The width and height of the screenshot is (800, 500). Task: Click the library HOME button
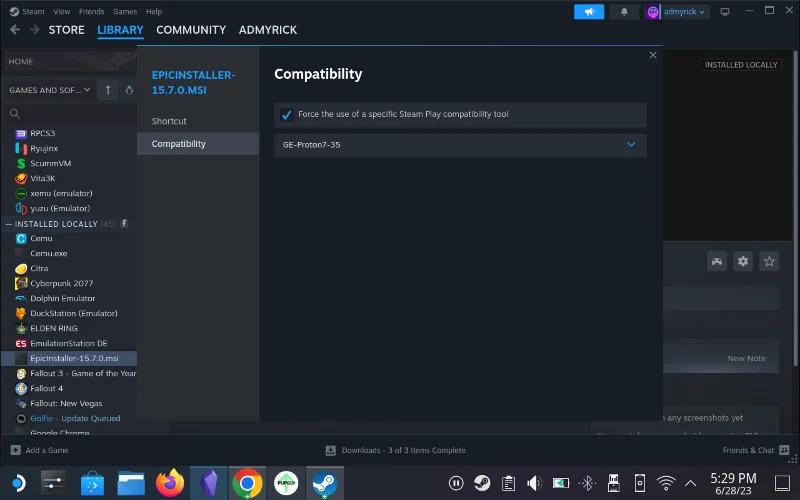[70, 62]
